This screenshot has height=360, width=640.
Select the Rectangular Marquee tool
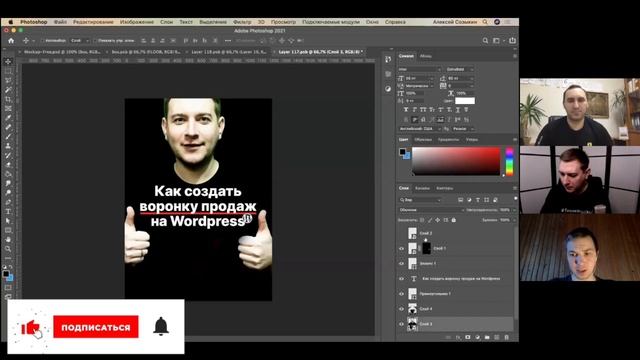coord(8,71)
